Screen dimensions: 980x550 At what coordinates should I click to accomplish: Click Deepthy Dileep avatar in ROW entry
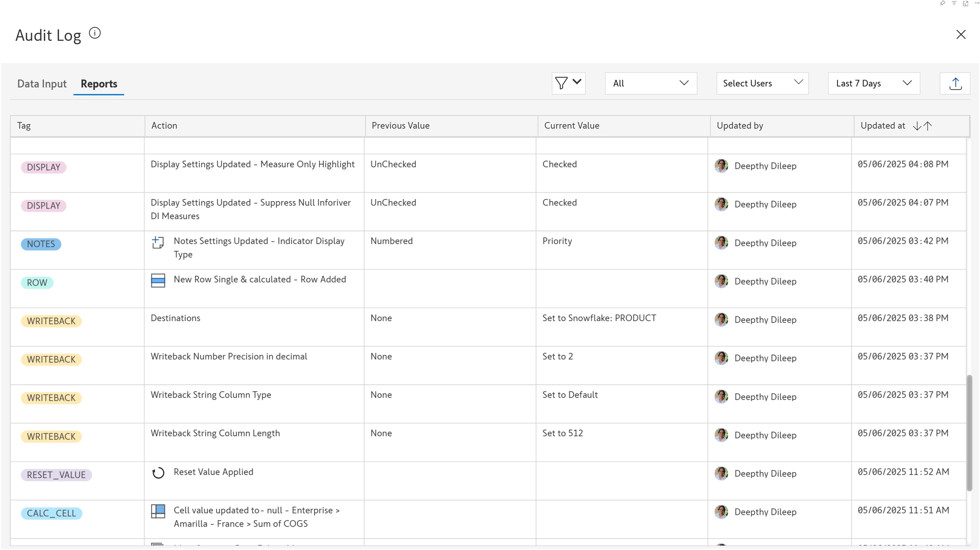click(x=721, y=281)
